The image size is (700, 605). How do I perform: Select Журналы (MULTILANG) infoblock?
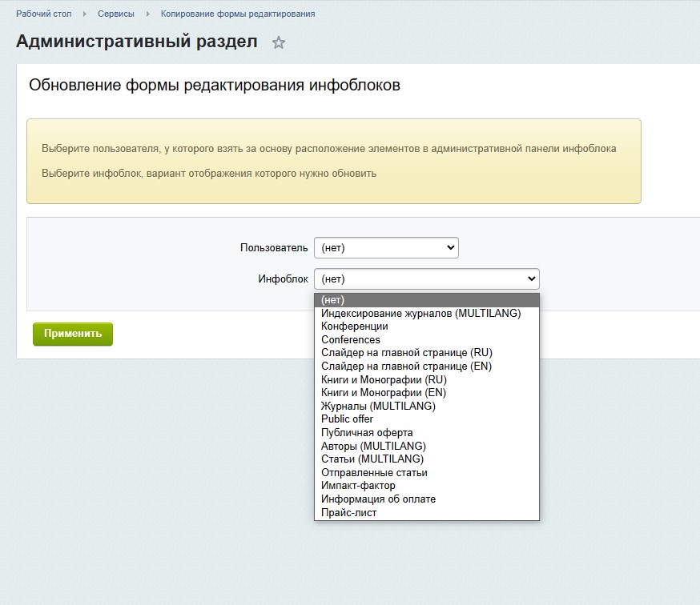pos(427,406)
